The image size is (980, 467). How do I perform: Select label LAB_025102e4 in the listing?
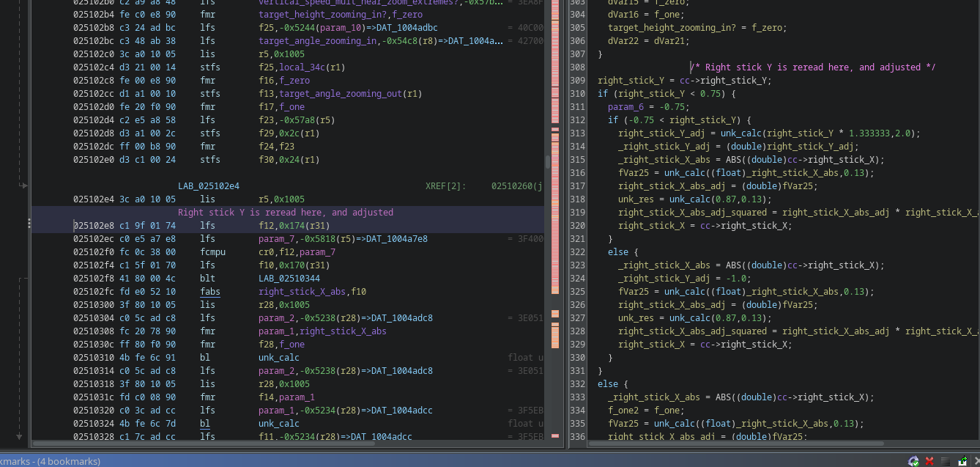click(209, 186)
